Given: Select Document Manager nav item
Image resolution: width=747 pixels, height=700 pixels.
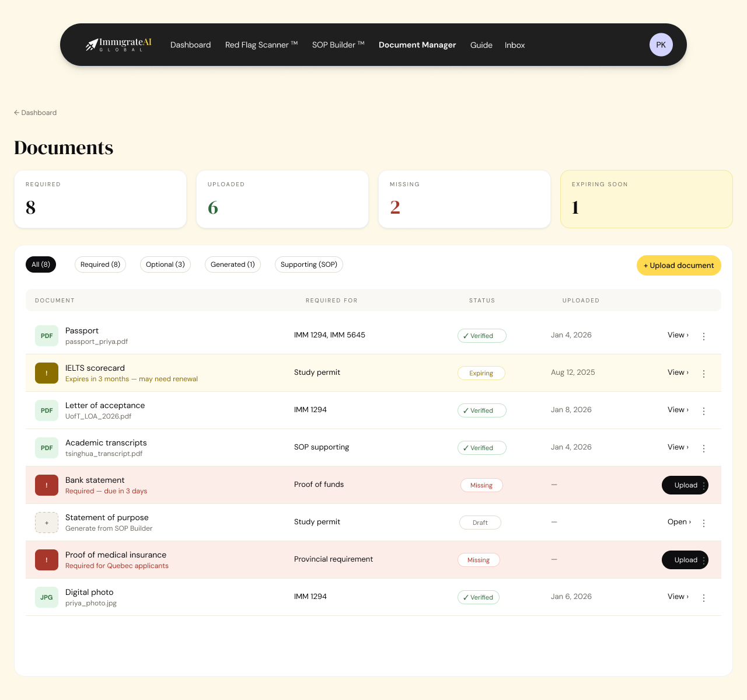Looking at the screenshot, I should click(417, 45).
